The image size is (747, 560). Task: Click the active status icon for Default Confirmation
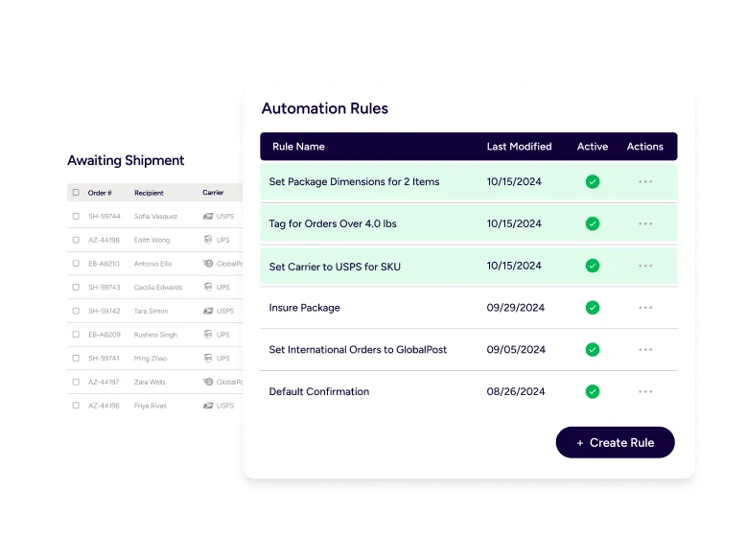(x=593, y=391)
